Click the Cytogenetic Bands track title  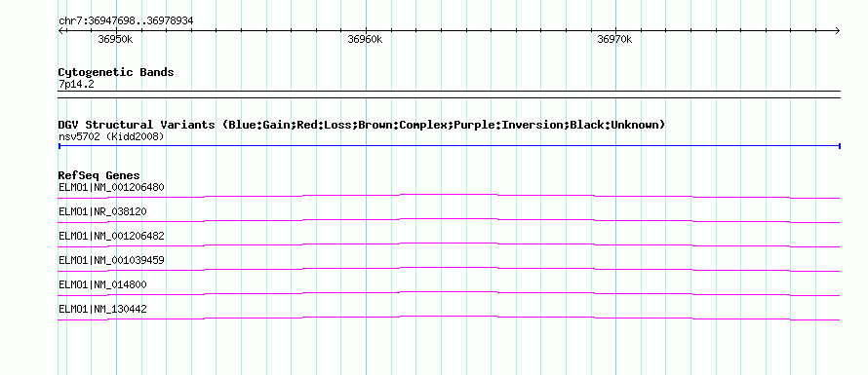point(116,72)
